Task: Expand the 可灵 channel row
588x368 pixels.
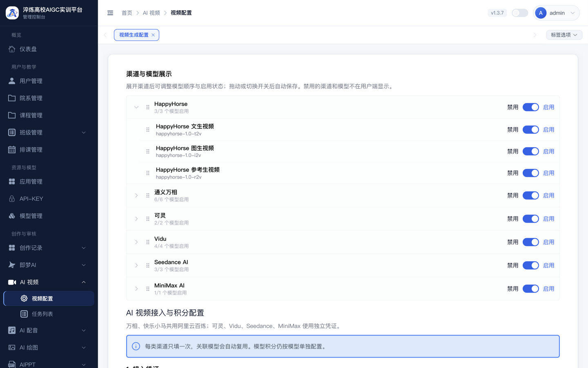Action: pyautogui.click(x=136, y=219)
